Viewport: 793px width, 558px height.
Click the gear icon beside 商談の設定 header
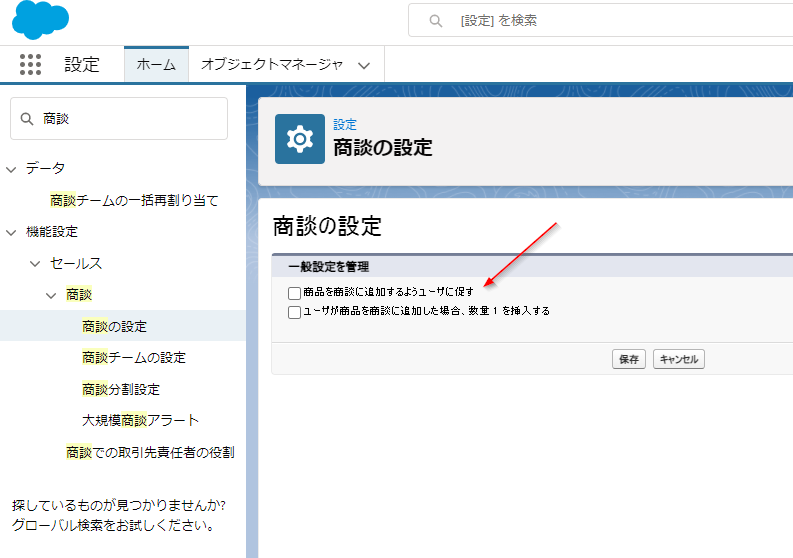point(300,139)
